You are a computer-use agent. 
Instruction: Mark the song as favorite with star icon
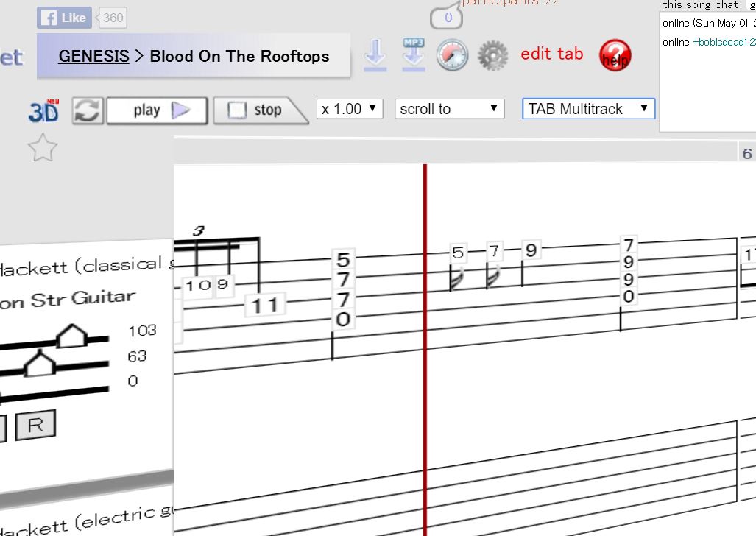coord(43,148)
